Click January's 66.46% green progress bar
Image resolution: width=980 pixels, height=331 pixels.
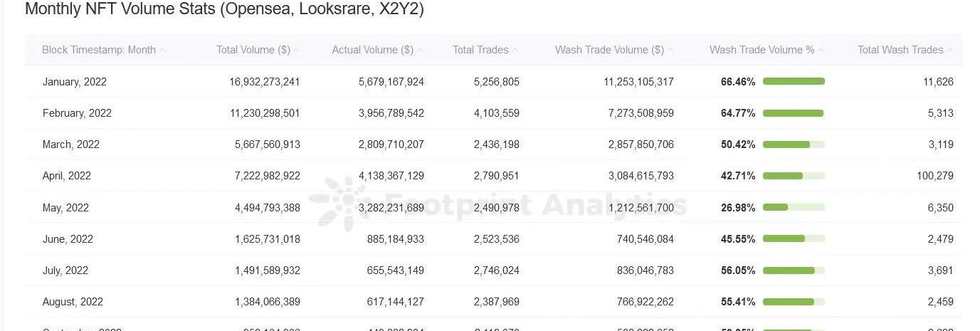pos(794,82)
